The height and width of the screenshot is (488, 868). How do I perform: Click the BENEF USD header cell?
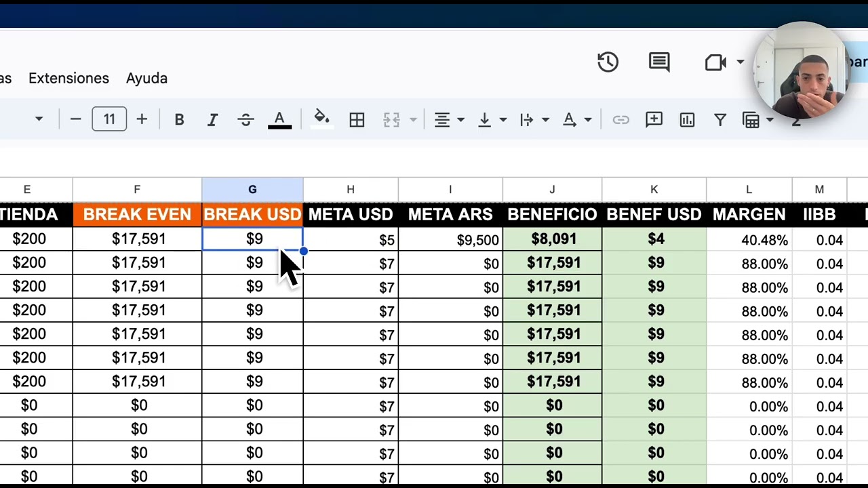(654, 215)
